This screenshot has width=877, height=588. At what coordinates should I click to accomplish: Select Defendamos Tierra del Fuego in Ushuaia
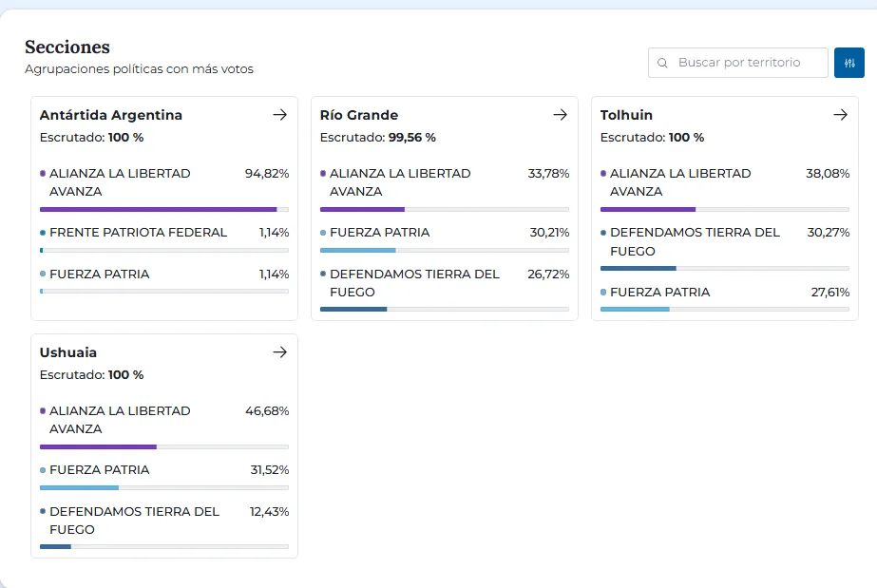(x=133, y=520)
